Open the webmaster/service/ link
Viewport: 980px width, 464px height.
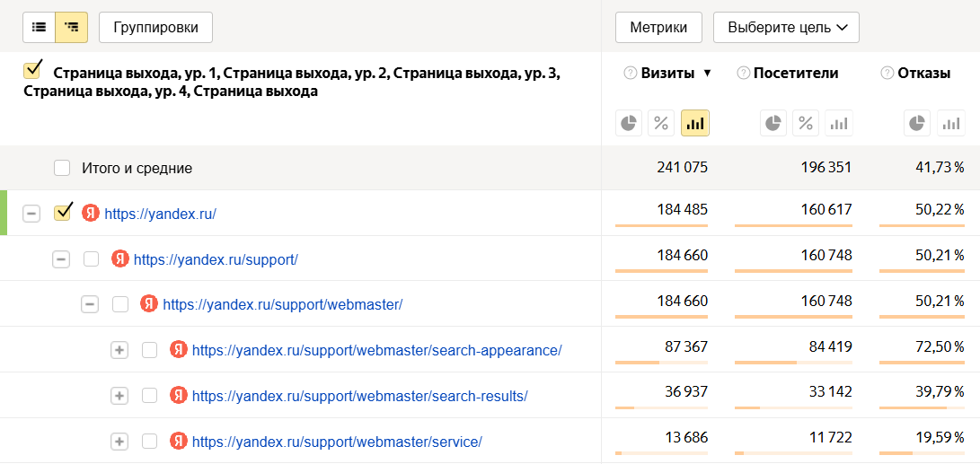[337, 442]
